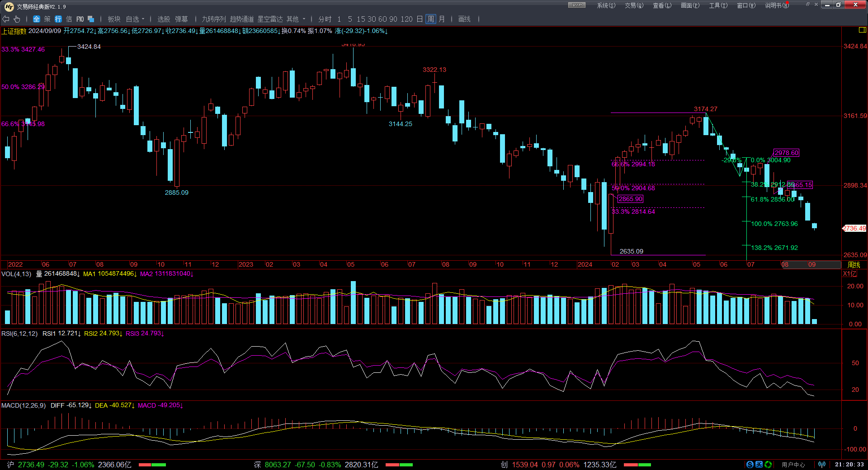868x470 pixels.
Task: Open 系统(S) menu
Action: click(x=606, y=5)
